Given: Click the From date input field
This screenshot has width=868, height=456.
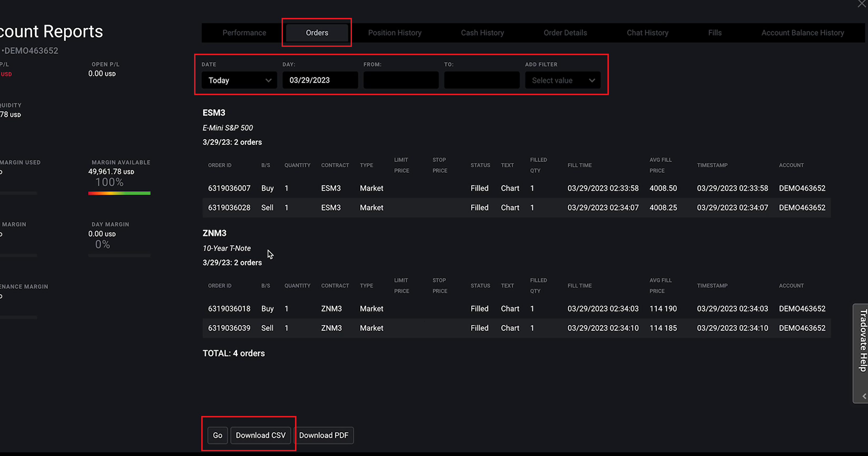Looking at the screenshot, I should point(401,80).
